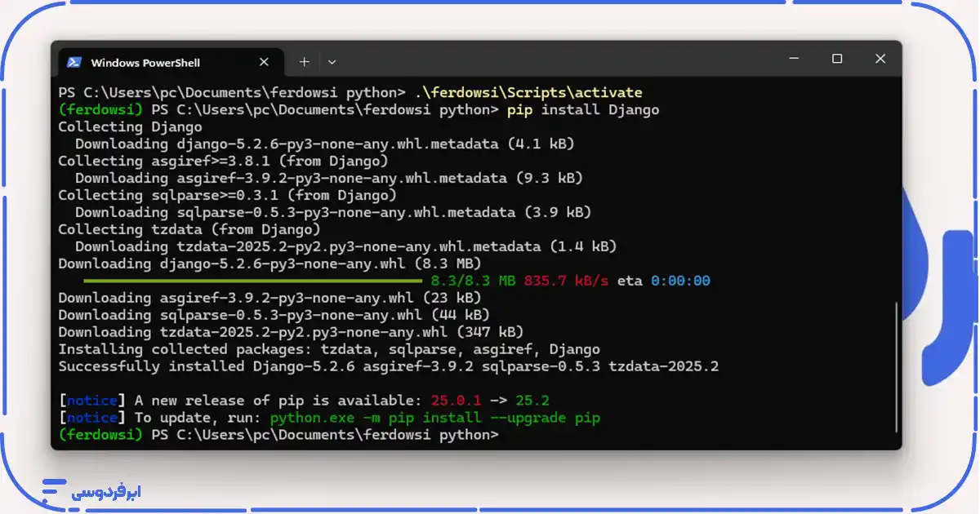Click the blue 'eta 0:00:00' value
The image size is (980, 514).
point(680,281)
